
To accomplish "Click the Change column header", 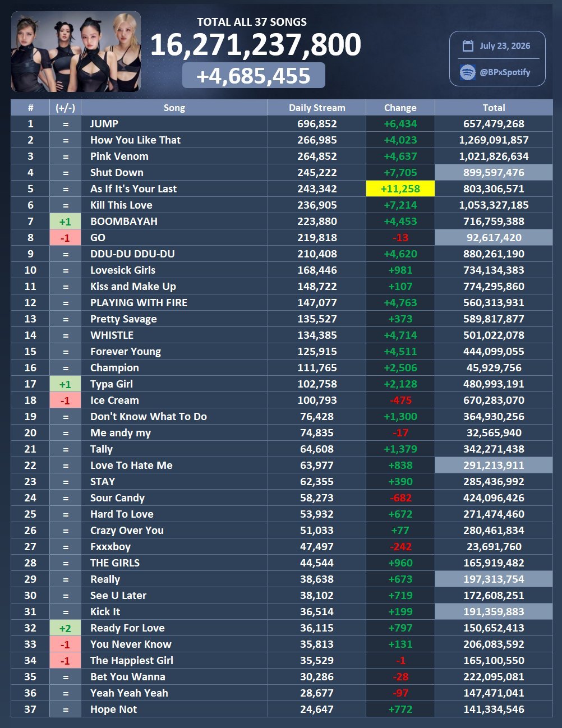I will pyautogui.click(x=400, y=108).
